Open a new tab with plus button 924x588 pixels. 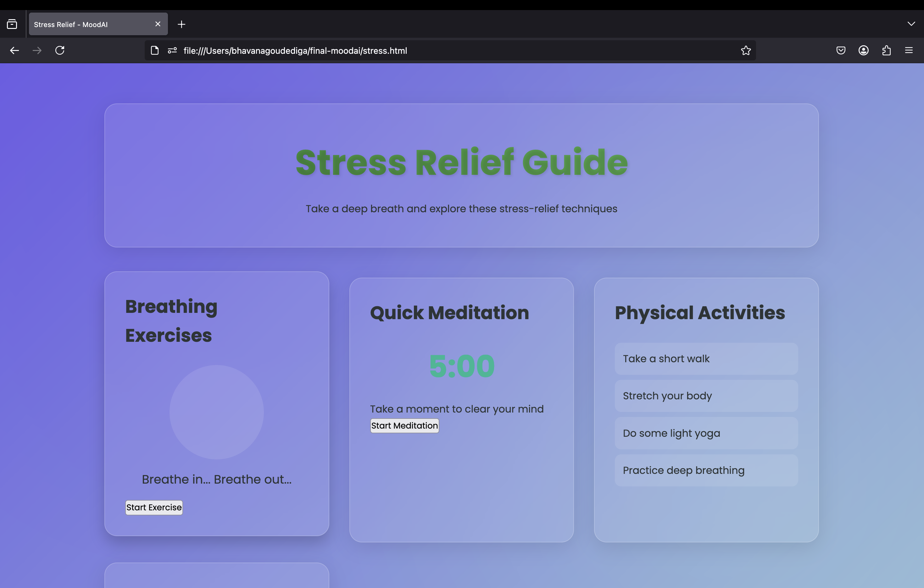181,25
